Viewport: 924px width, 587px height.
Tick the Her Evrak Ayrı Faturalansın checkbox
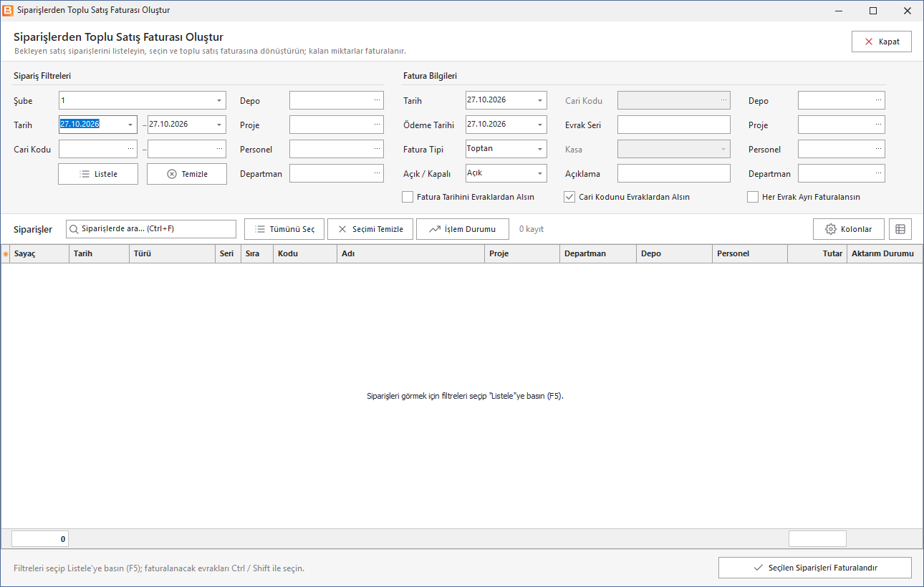(x=753, y=197)
